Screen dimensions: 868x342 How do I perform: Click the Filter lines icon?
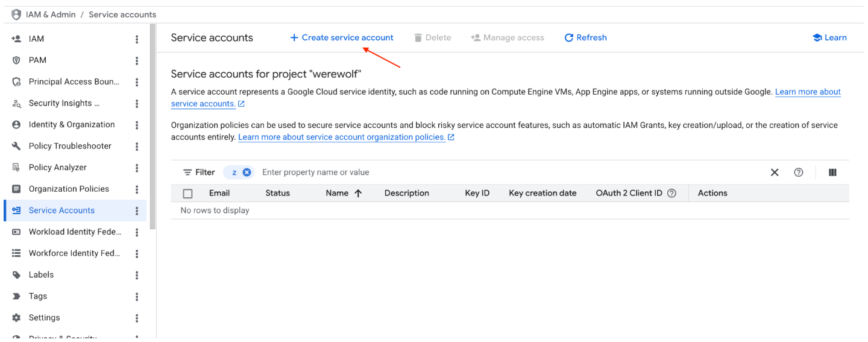tap(187, 173)
